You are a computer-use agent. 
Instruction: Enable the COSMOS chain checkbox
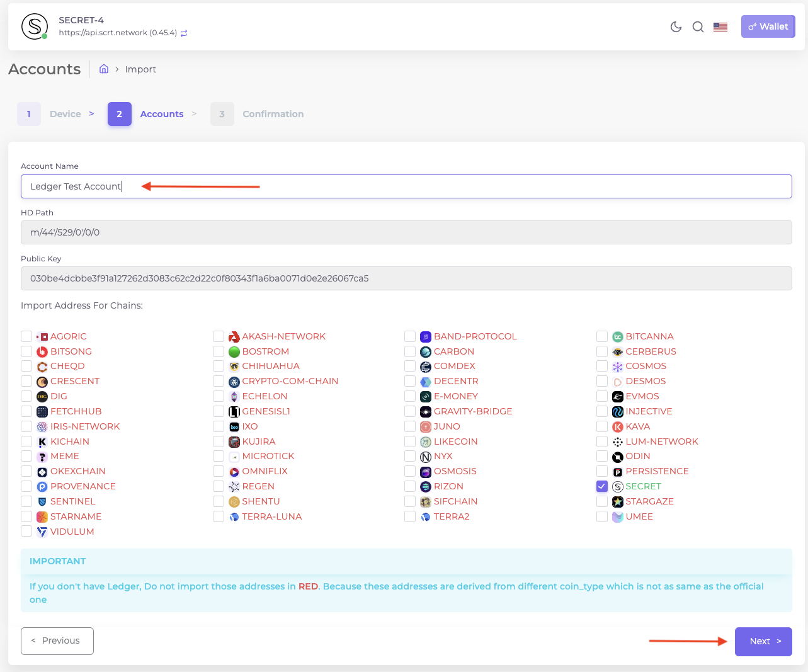click(602, 366)
